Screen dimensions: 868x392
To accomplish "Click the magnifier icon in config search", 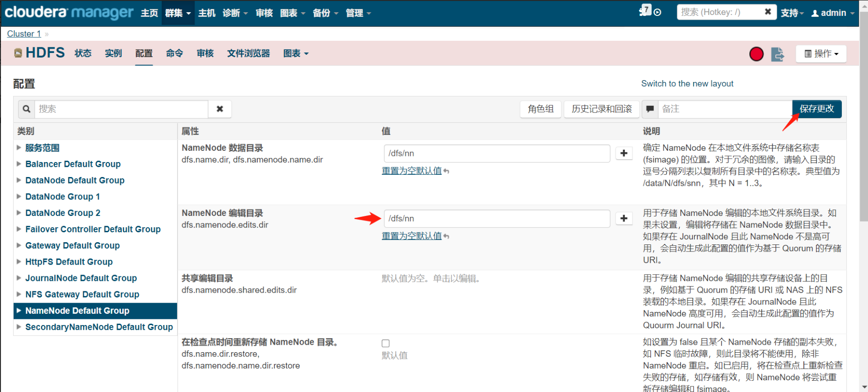I will [27, 109].
